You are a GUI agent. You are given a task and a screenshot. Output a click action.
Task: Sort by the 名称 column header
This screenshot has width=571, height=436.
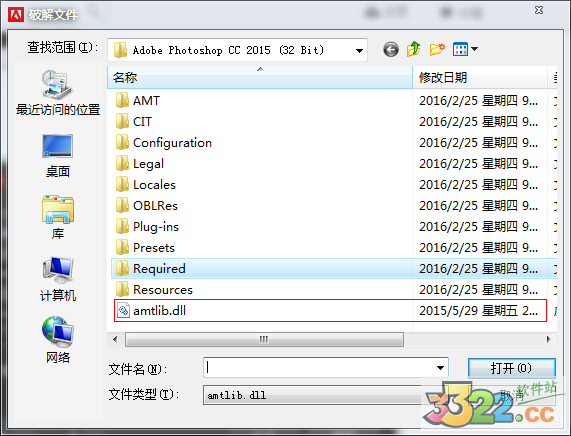click(x=260, y=77)
